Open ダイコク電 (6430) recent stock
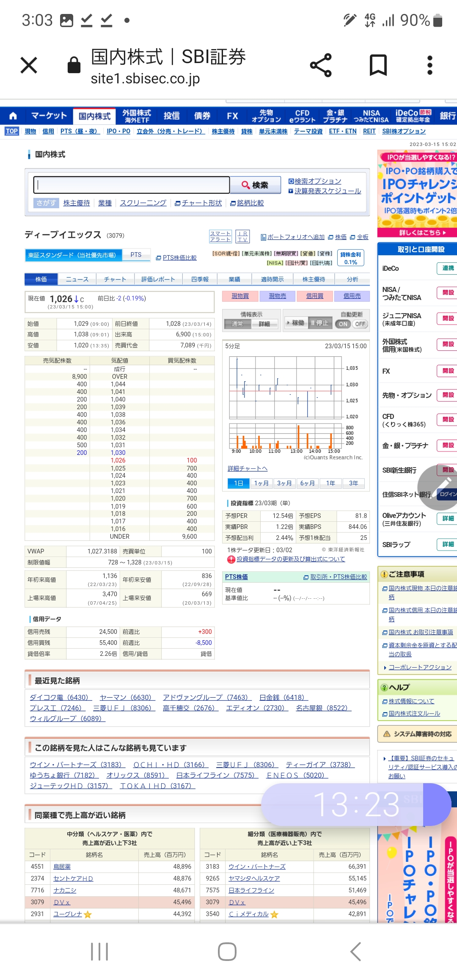 click(60, 697)
